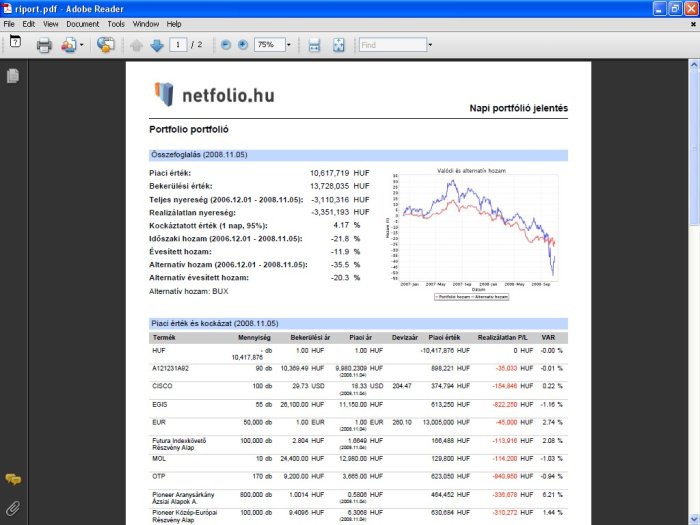This screenshot has width=700, height=525.
Task: Open the Edit menu
Action: [x=29, y=24]
